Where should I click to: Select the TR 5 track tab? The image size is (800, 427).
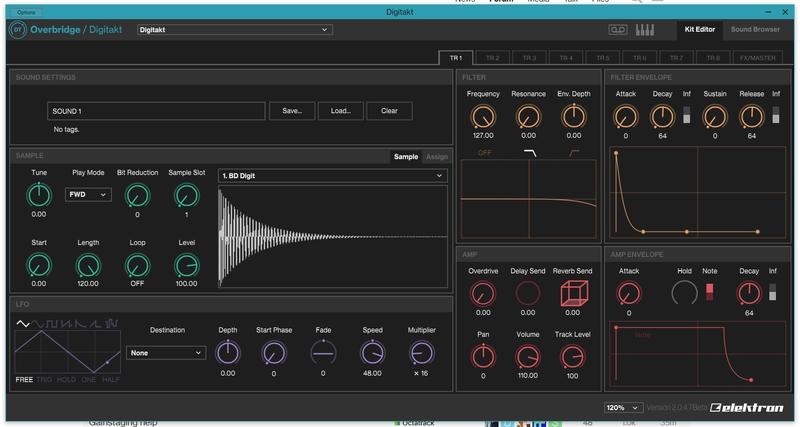(x=603, y=58)
